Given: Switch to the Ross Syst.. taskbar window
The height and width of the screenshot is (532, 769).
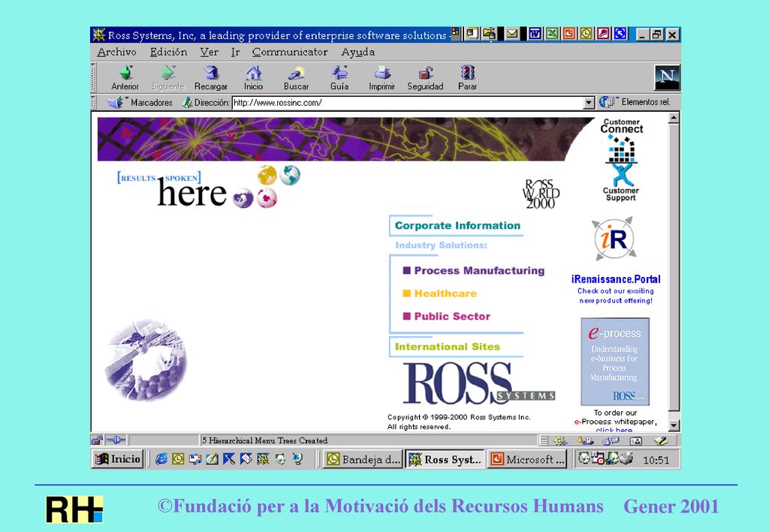Looking at the screenshot, I should [x=445, y=459].
